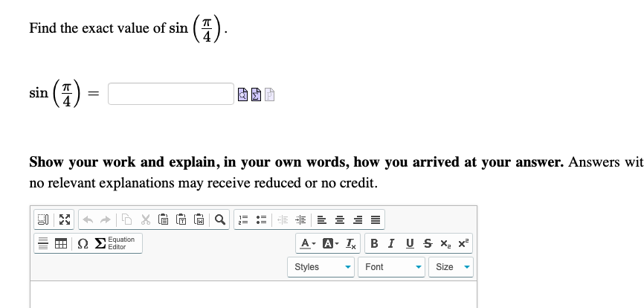Click the Paste as plain text icon
The image size is (644, 308).
click(x=181, y=219)
